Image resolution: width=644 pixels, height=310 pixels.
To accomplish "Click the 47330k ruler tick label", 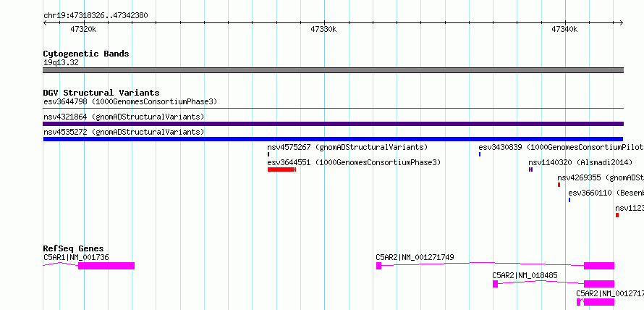I will tap(323, 29).
